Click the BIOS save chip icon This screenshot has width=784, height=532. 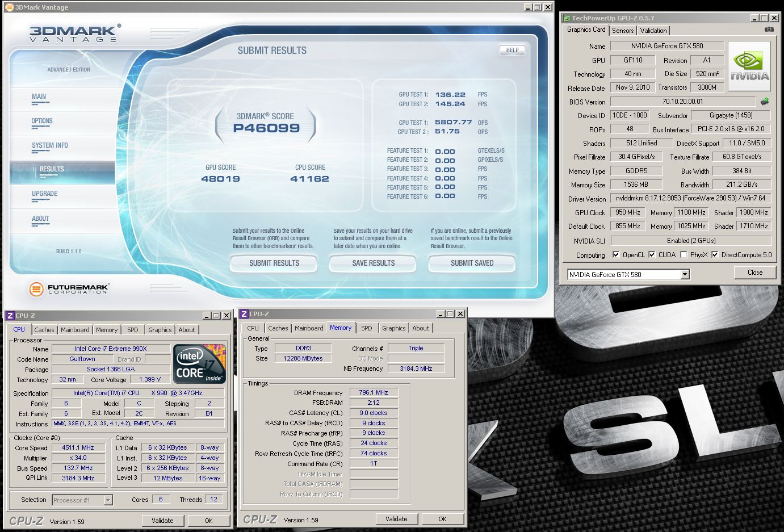pos(765,102)
